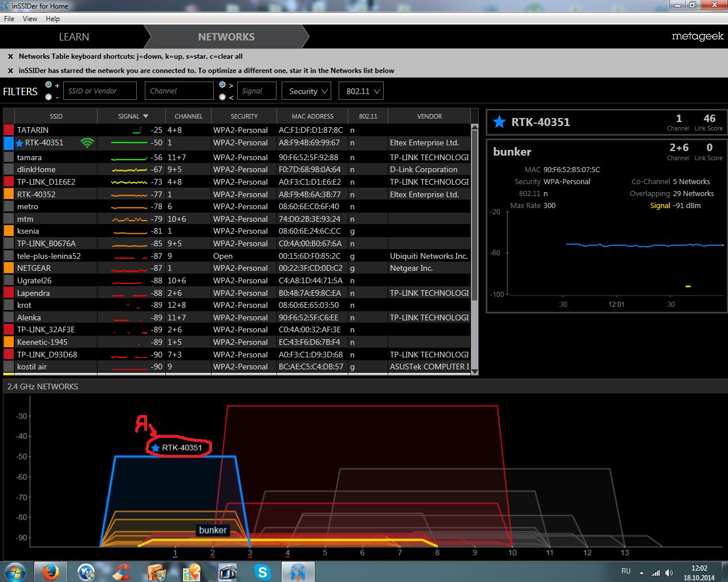
Task: Click the red color square for TATARIN
Action: tap(9, 130)
